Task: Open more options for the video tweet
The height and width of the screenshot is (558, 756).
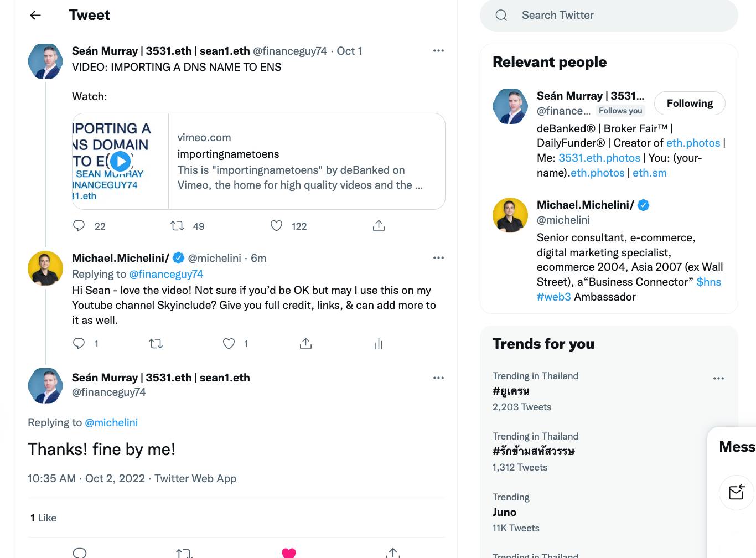Action: tap(438, 51)
